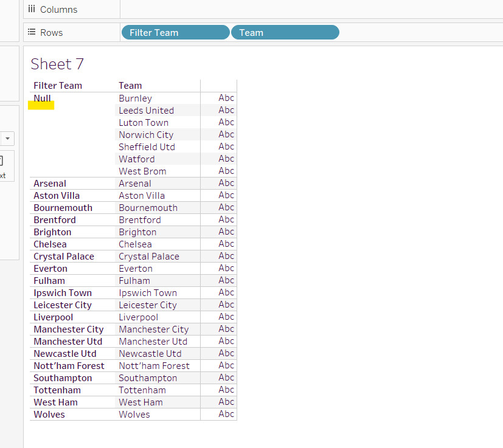Select Brentford in the Filter Team column
The height and width of the screenshot is (448, 503).
coord(55,220)
